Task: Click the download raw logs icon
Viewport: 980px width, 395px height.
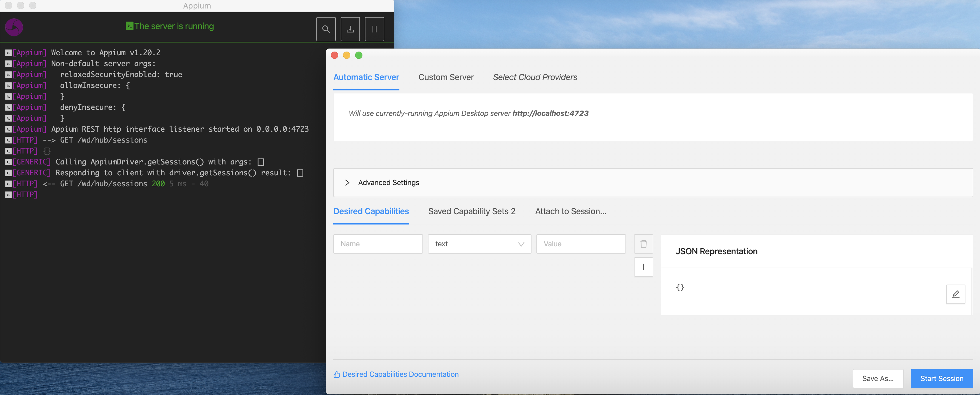Action: [350, 29]
